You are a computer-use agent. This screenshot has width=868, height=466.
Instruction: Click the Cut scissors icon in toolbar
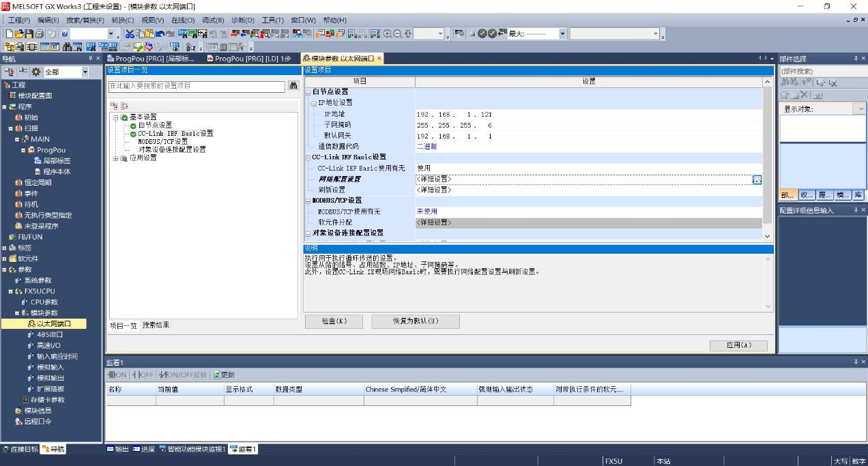point(130,33)
